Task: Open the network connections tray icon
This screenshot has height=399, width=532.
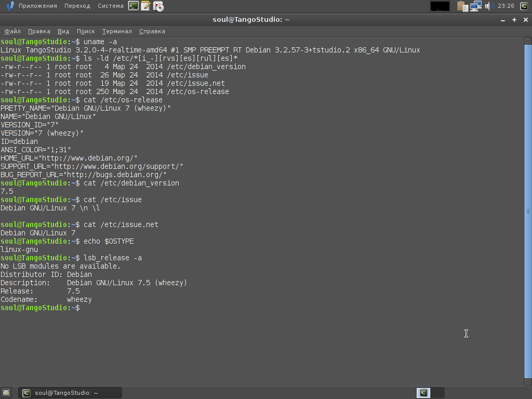Action: tap(476, 6)
